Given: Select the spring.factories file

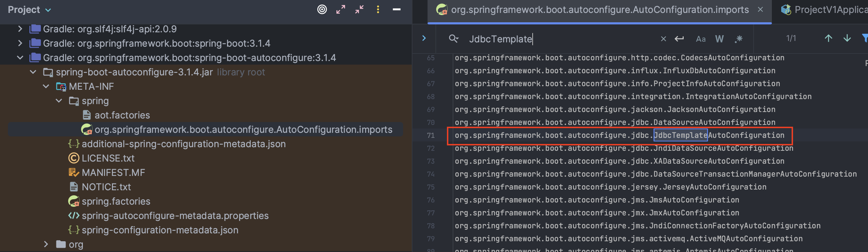Looking at the screenshot, I should (x=116, y=201).
